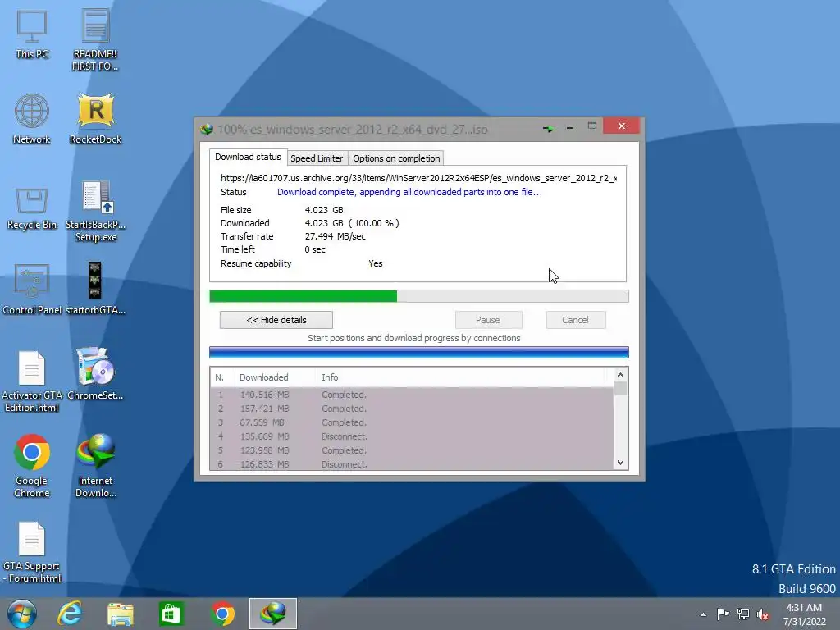This screenshot has width=840, height=630.
Task: Open Control Panel desktop icon
Action: coord(32,290)
